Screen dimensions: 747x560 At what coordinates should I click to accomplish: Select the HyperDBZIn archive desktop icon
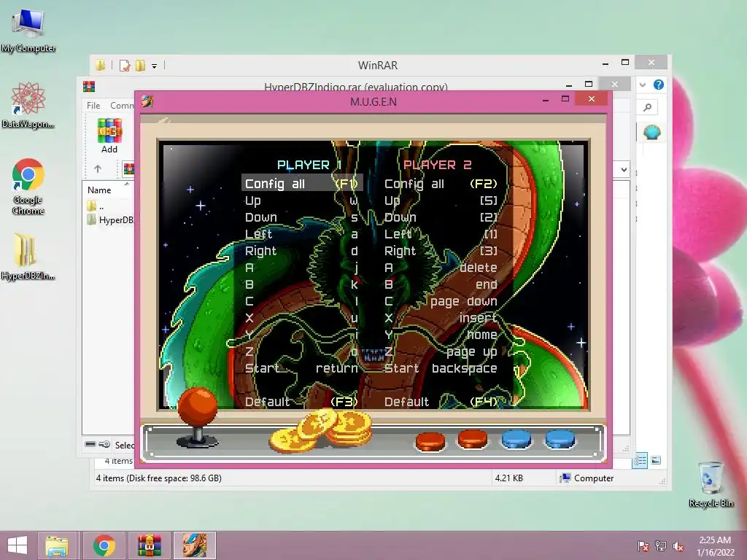[x=28, y=256]
